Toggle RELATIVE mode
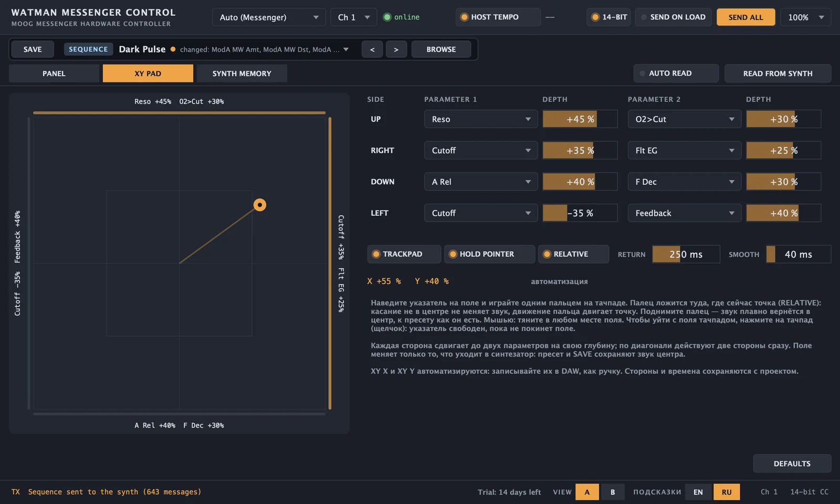 [573, 254]
